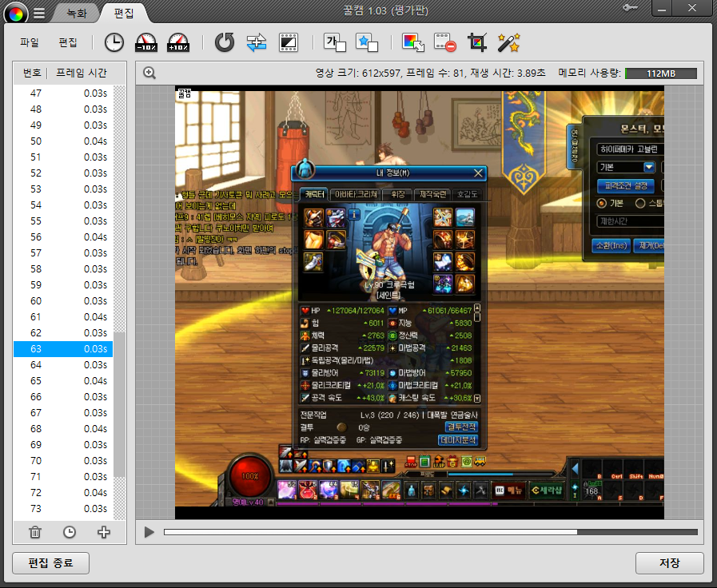Select frame 67 in the list
717x588 pixels.
coord(63,413)
